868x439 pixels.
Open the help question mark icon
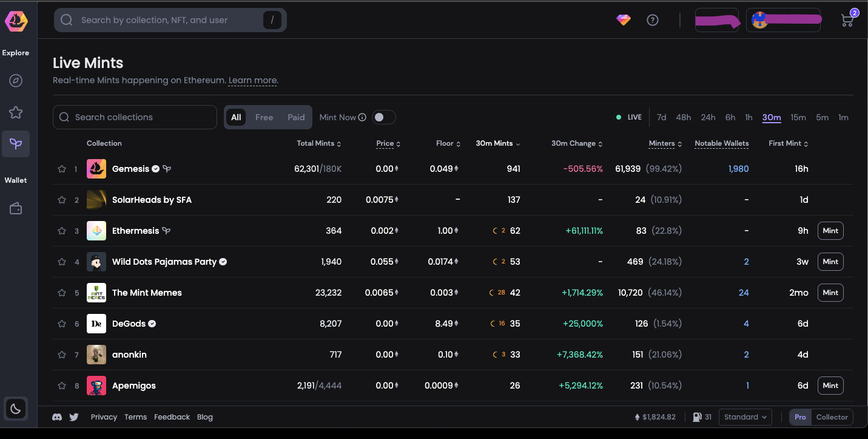(653, 20)
